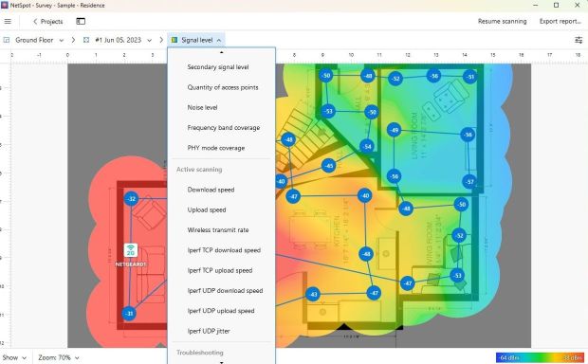Click the heatmap icon beside Signal level
The image size is (588, 364).
[x=174, y=40]
